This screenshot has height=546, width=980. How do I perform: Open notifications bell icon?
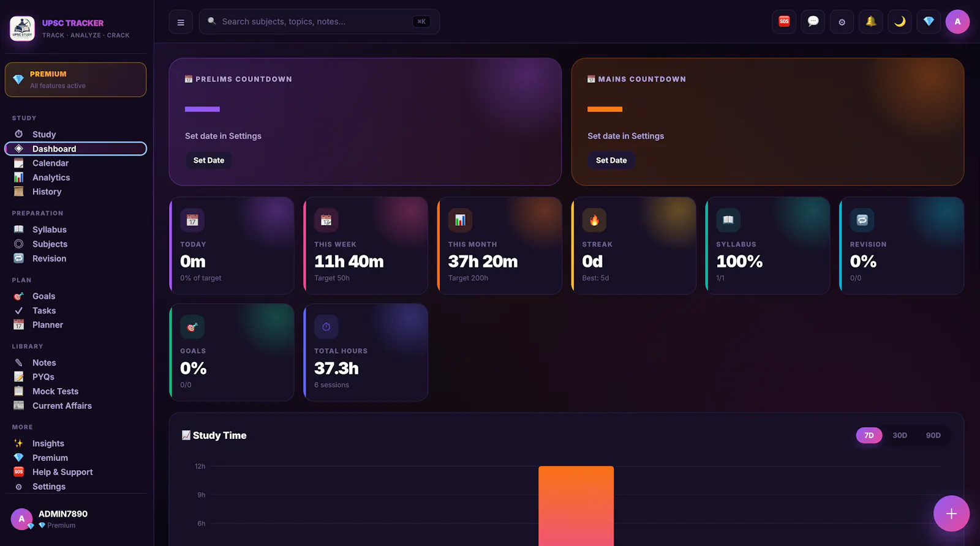click(x=871, y=21)
